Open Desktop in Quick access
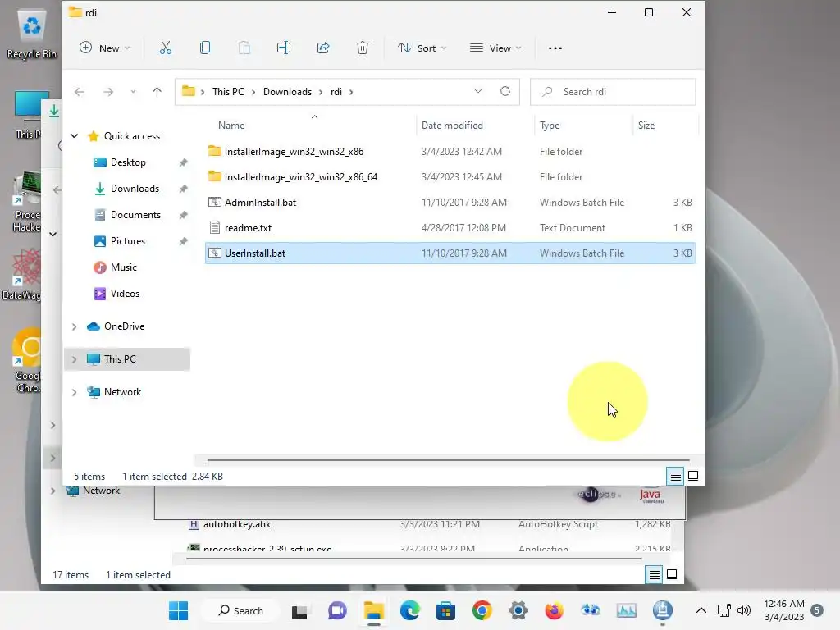The image size is (840, 630). point(127,162)
